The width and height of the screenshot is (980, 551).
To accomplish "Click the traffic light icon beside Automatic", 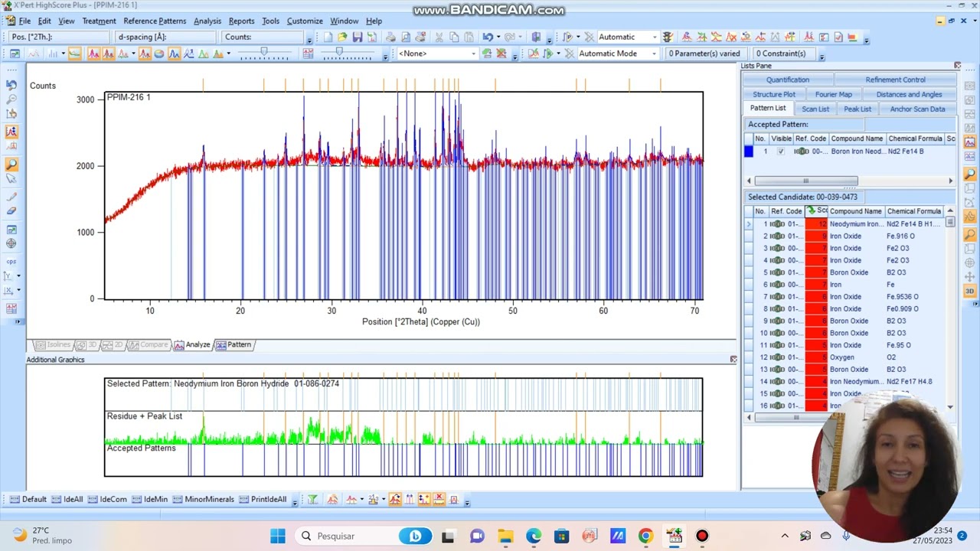I will (667, 37).
